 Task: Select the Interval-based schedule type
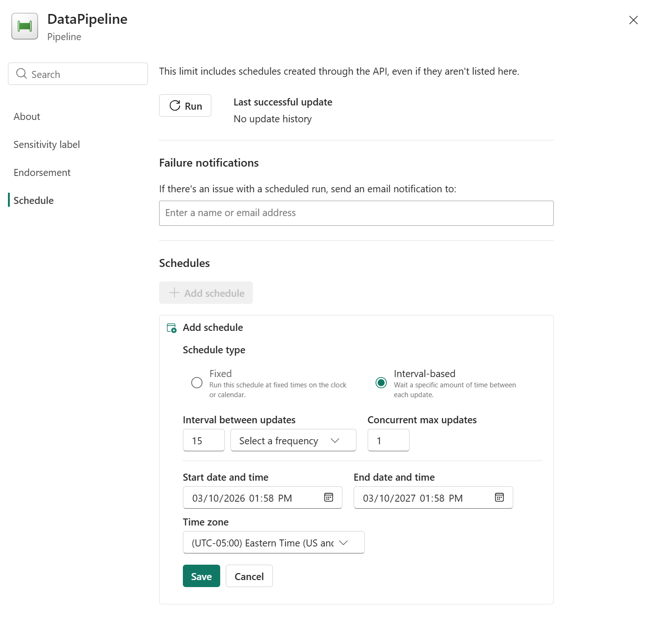click(x=381, y=383)
